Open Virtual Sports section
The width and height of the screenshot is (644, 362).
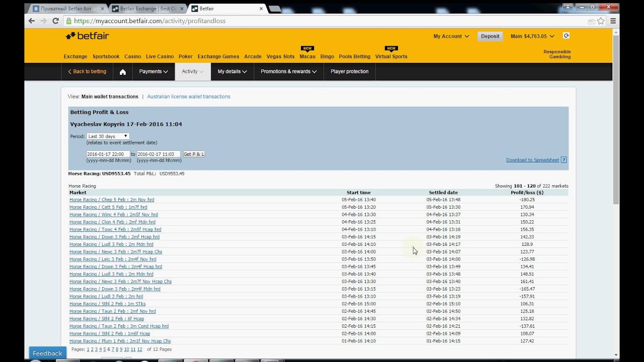point(391,57)
